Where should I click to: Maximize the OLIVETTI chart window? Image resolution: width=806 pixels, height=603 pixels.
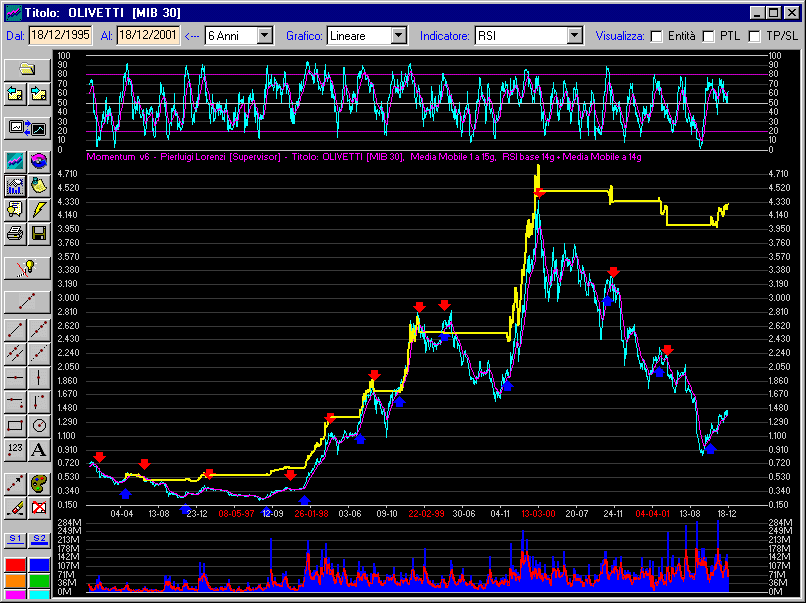pos(773,13)
